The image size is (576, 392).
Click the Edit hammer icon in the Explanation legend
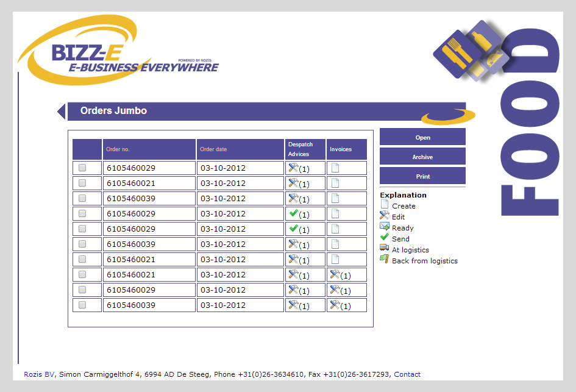(384, 215)
